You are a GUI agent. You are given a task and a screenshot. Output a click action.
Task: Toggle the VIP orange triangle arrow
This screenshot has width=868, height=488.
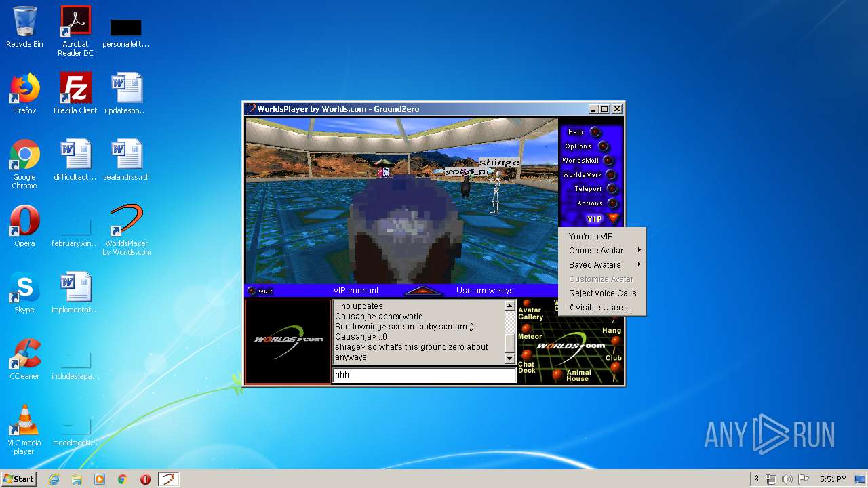pos(613,218)
